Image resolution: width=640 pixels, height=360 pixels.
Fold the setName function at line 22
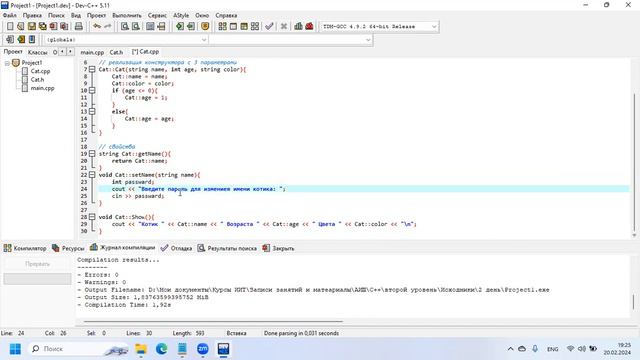tap(92, 175)
